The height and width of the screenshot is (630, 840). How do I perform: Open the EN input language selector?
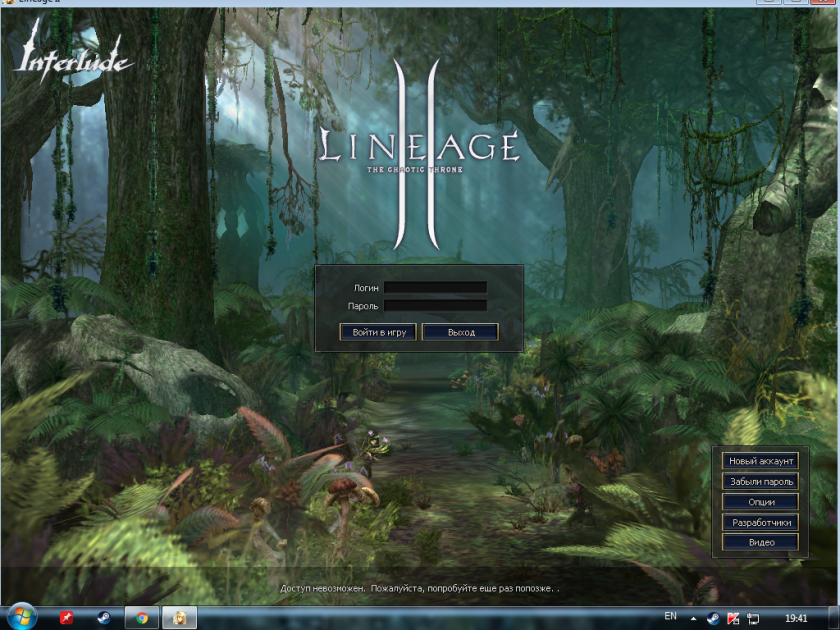(670, 617)
